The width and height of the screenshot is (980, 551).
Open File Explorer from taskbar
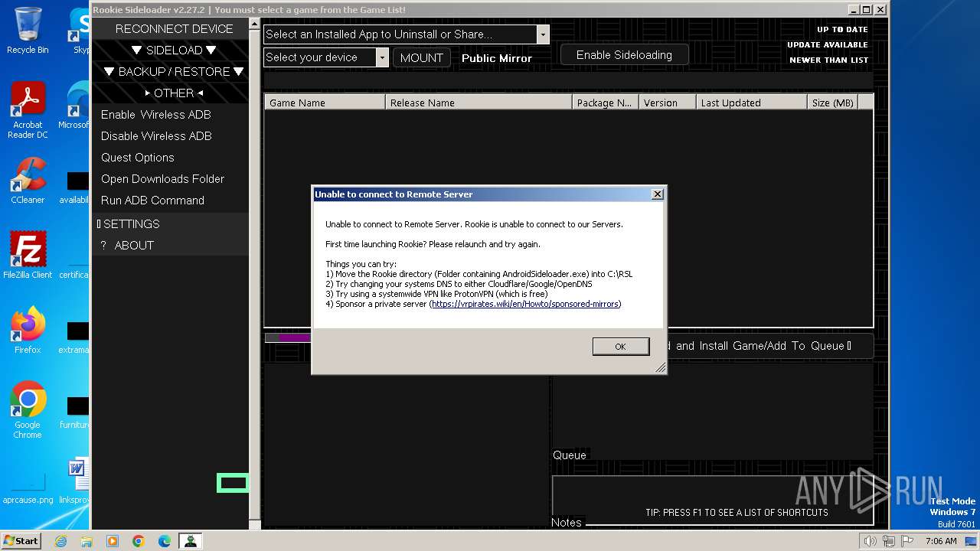[87, 541]
